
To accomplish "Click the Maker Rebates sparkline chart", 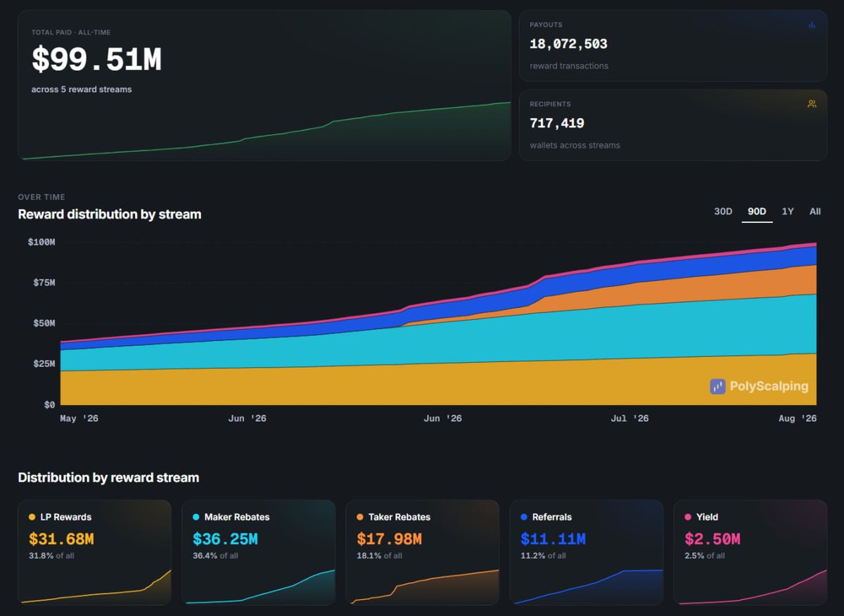I will click(x=260, y=586).
